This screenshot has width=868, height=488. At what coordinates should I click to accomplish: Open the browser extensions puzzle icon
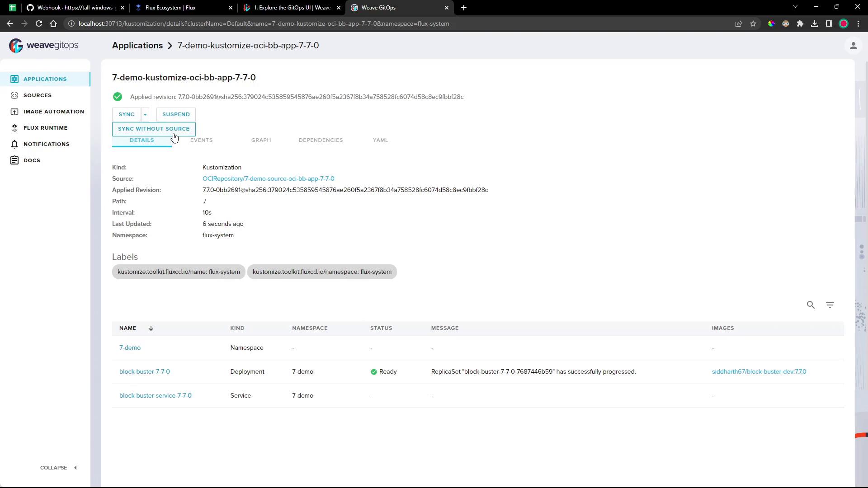[x=800, y=23]
